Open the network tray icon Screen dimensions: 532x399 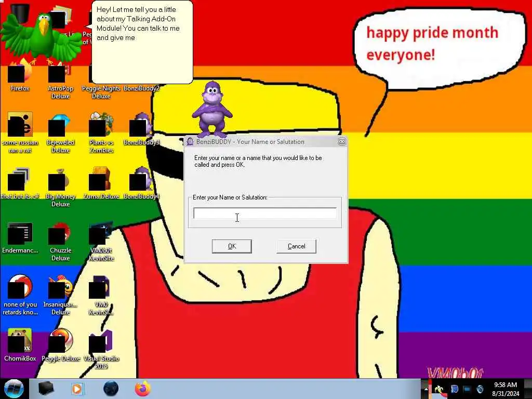[x=467, y=389]
